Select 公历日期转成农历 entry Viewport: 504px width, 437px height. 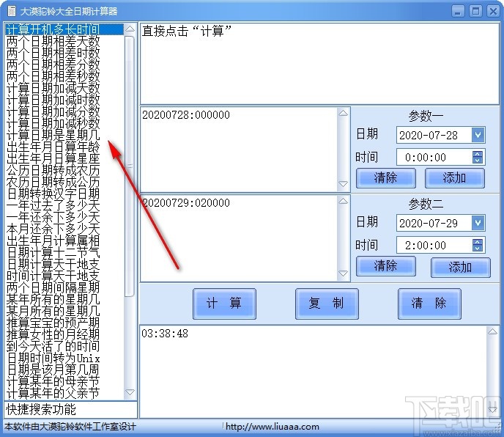pyautogui.click(x=64, y=171)
